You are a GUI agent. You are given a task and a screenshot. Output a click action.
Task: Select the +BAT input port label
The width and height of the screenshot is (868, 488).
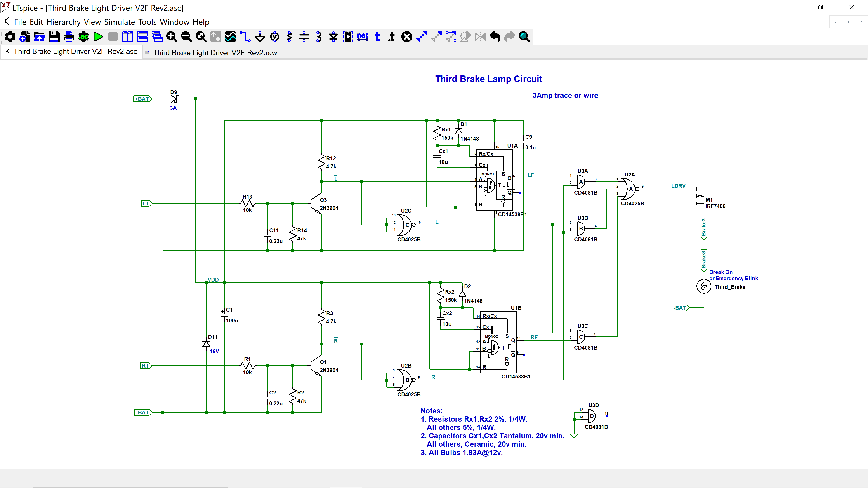143,99
